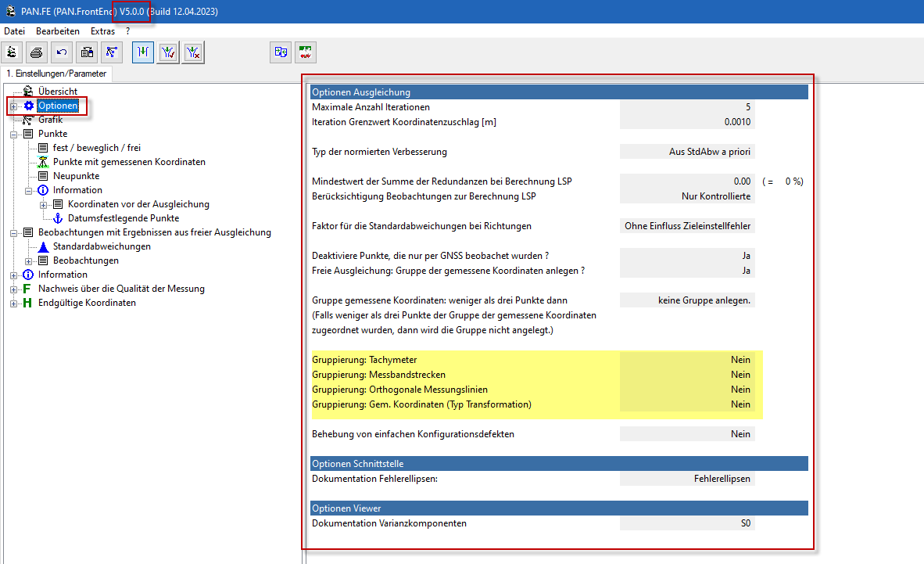Select Grafik in the tree
The image size is (924, 564).
tap(50, 120)
